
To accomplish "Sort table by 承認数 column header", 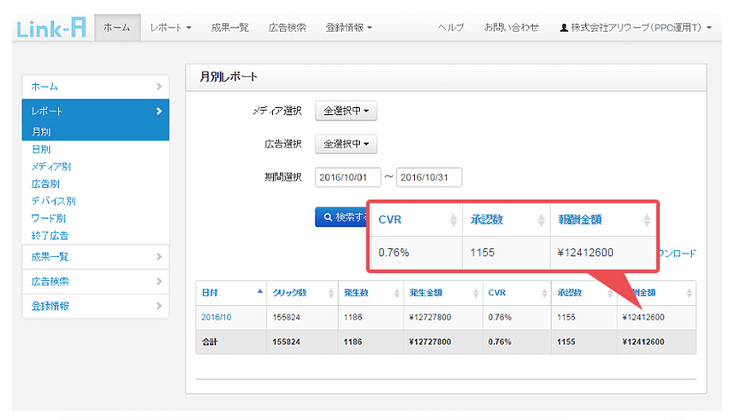I will pos(584,293).
